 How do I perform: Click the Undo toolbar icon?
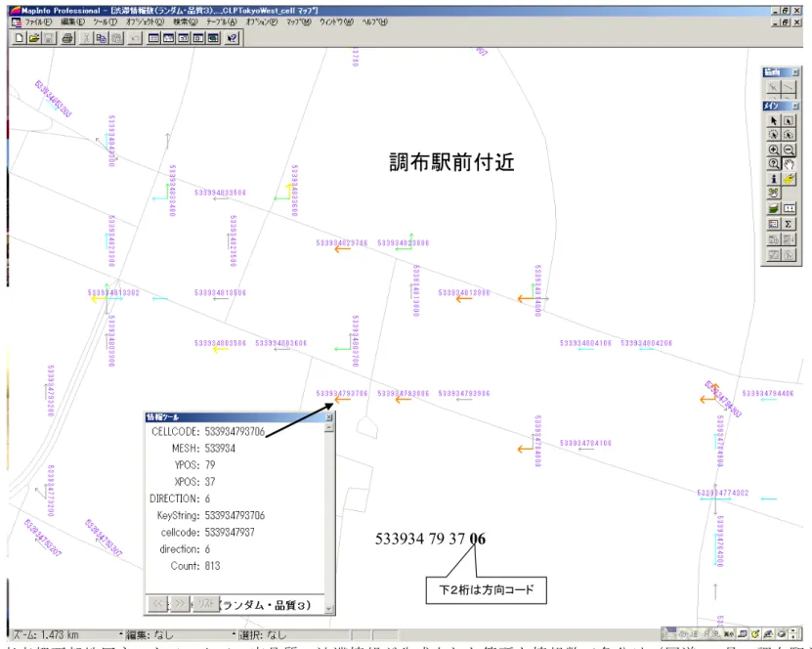135,38
